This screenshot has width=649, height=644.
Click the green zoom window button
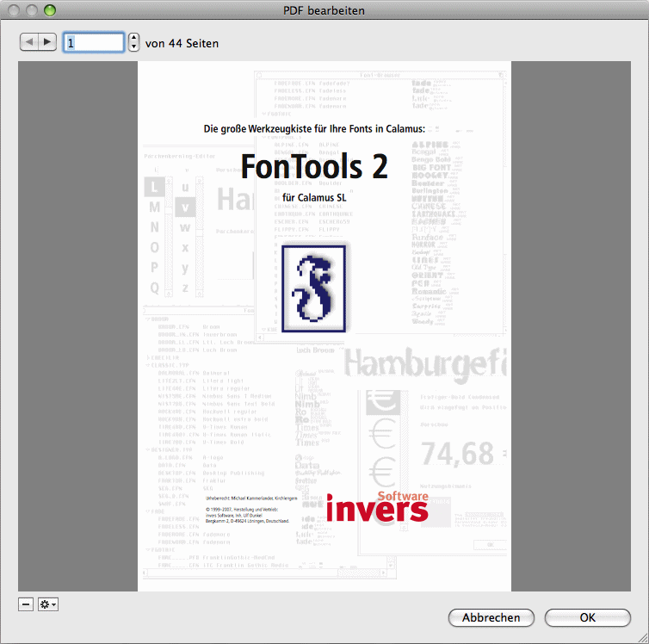pyautogui.click(x=50, y=10)
